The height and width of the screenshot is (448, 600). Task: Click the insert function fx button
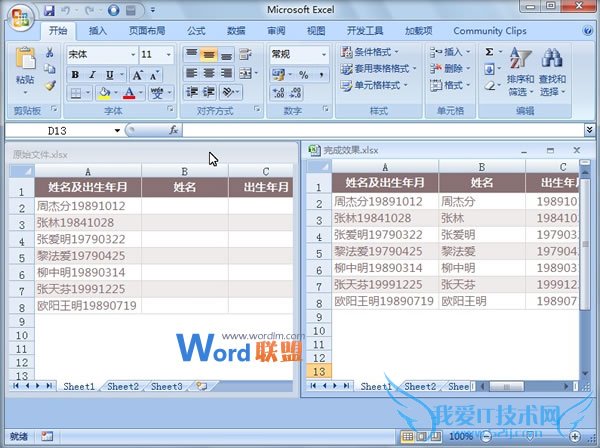(174, 130)
